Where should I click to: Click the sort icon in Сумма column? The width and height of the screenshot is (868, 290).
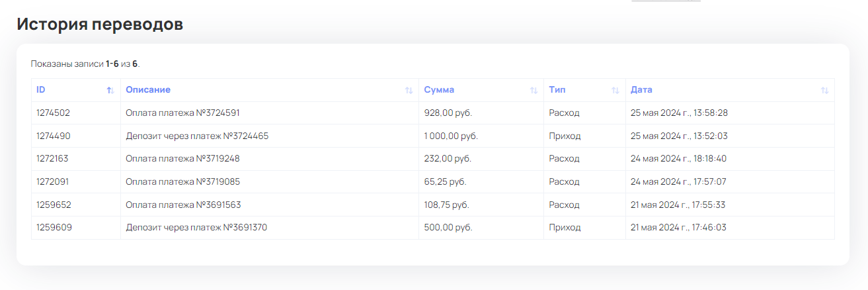coord(533,90)
